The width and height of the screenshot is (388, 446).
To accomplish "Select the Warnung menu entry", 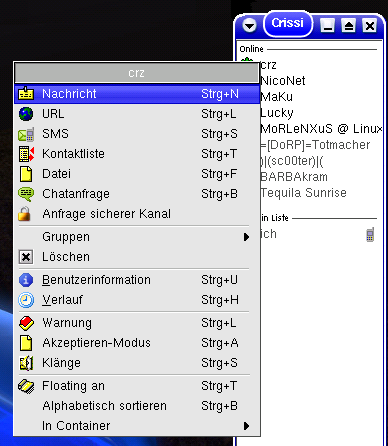I will coord(137,323).
